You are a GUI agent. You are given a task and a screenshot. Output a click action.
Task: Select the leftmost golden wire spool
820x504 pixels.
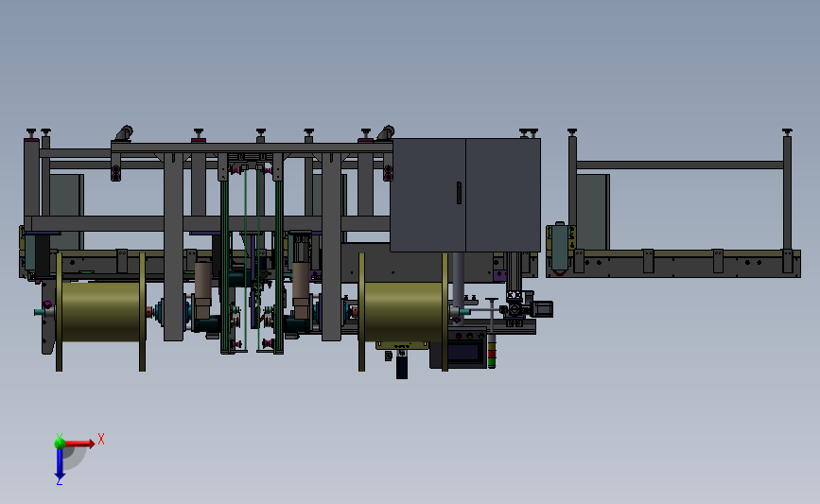pos(100,312)
